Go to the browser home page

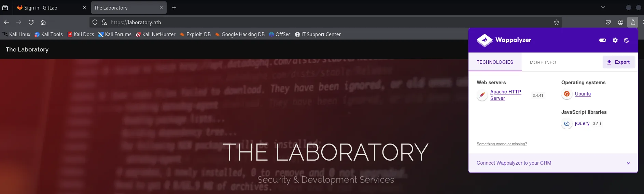[43, 22]
